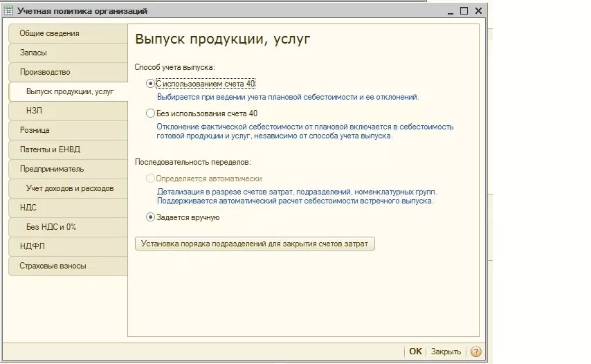Click the window title bar table icon
The height and width of the screenshot is (364, 591).
8,10
